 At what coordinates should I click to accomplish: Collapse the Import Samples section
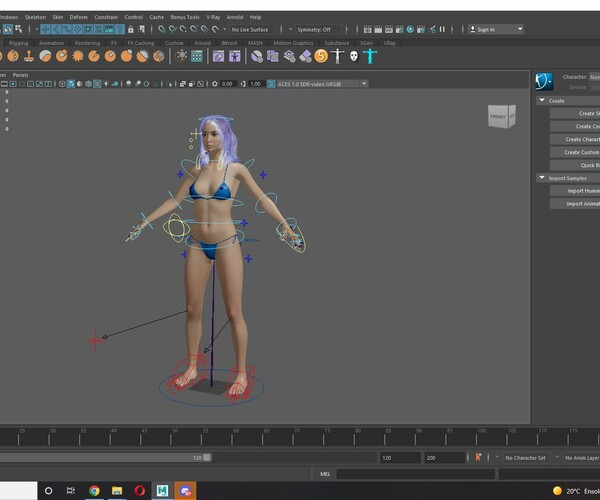[542, 178]
